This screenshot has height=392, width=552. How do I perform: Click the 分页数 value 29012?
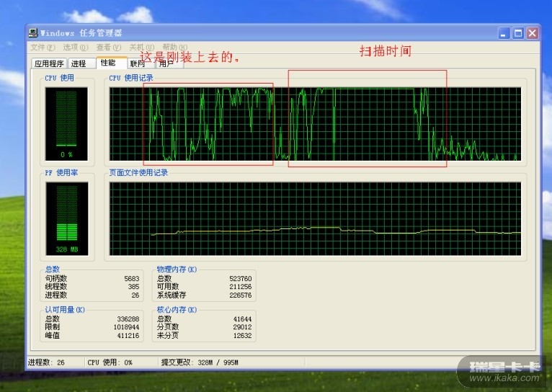243,327
